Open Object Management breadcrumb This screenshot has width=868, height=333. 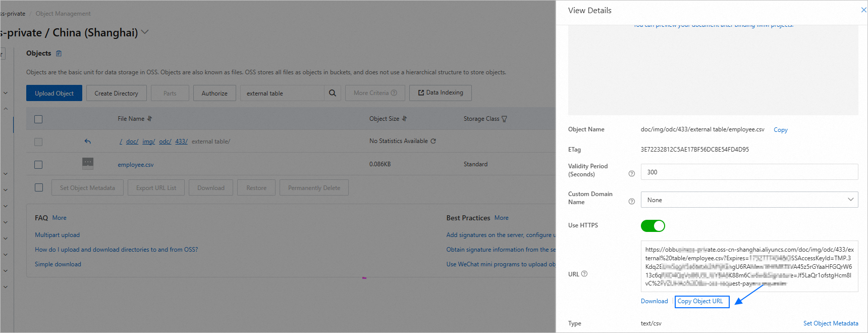[x=63, y=14]
